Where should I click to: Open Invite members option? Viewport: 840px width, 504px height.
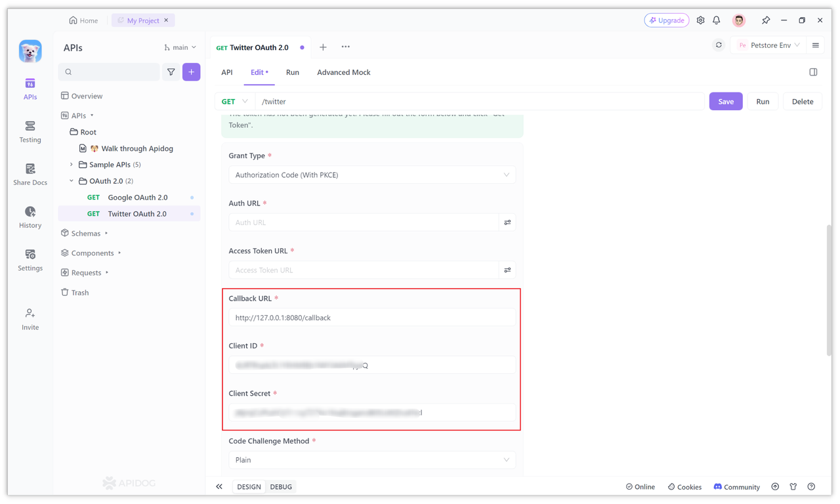(30, 319)
